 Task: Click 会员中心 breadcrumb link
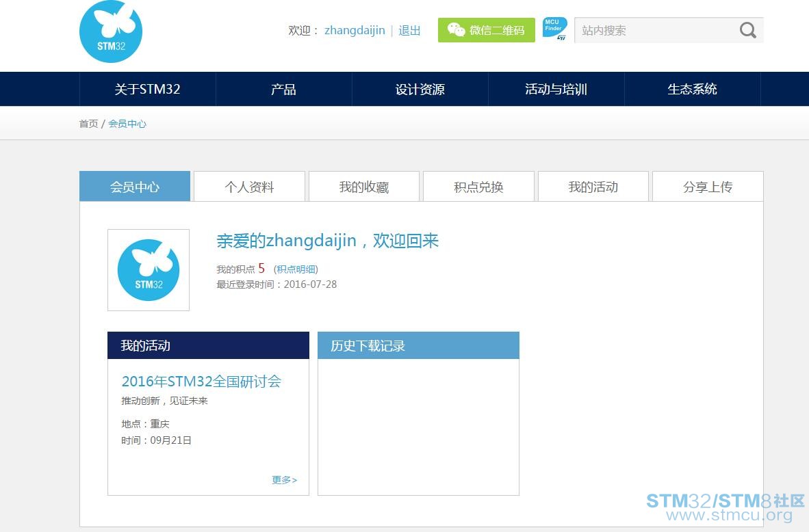[127, 124]
